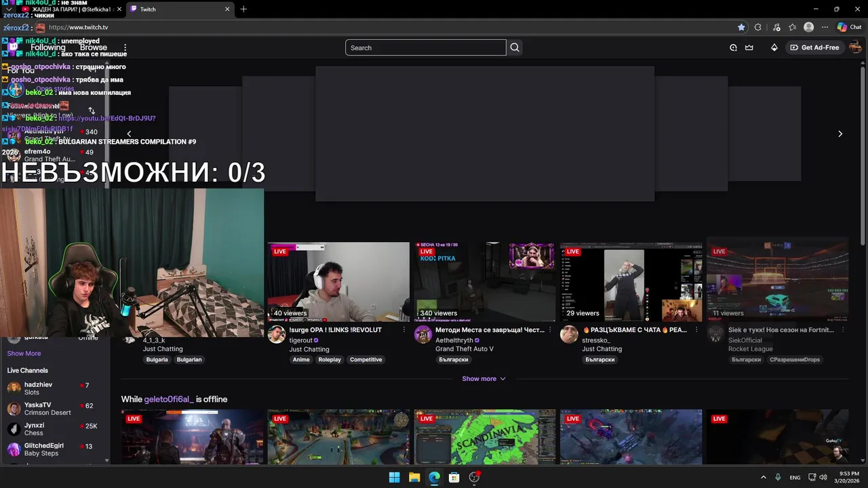Close the Twitch browser tab
Viewport: 868px width, 488px height.
pos(227,9)
